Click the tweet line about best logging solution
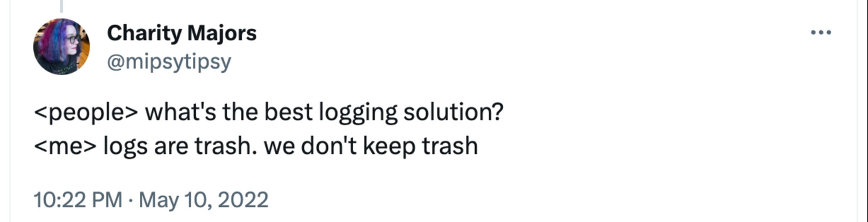The height and width of the screenshot is (222, 868). click(x=268, y=113)
